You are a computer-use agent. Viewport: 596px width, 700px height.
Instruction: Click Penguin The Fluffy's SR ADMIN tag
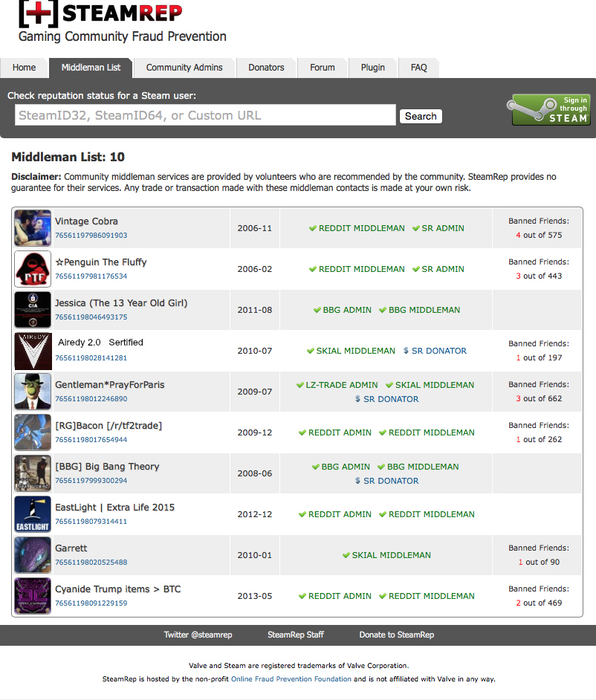click(438, 269)
